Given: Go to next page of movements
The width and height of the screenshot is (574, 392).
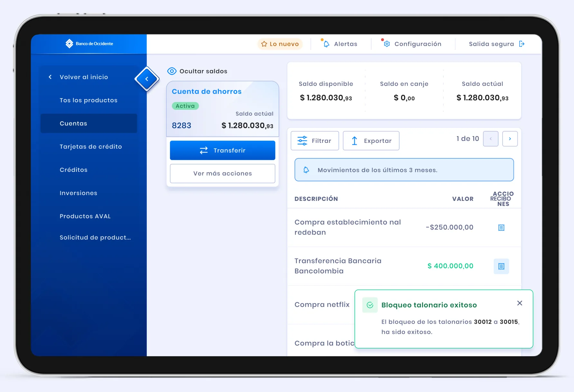Looking at the screenshot, I should point(510,139).
